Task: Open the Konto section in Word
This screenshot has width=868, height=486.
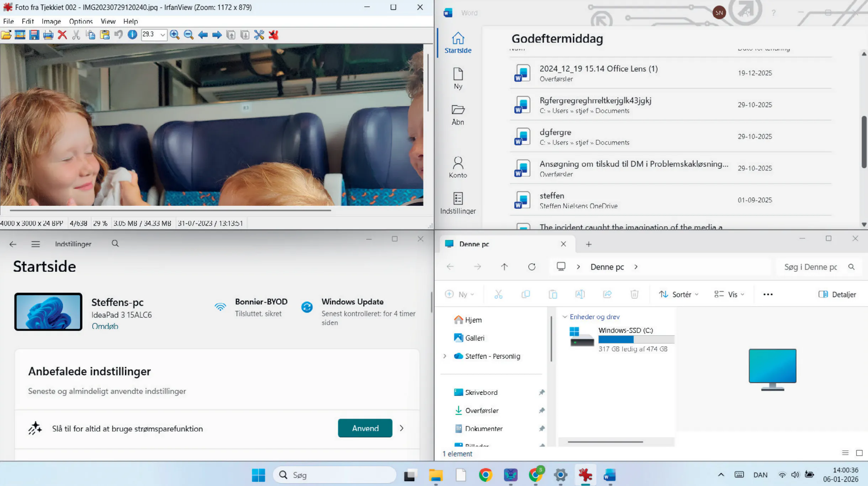Action: coord(458,167)
